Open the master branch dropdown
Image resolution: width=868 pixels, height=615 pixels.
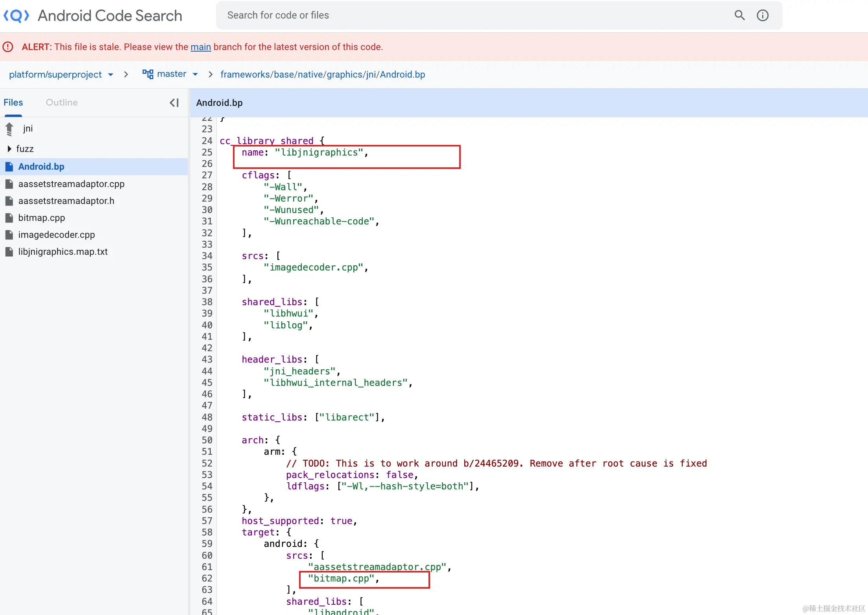(x=195, y=74)
